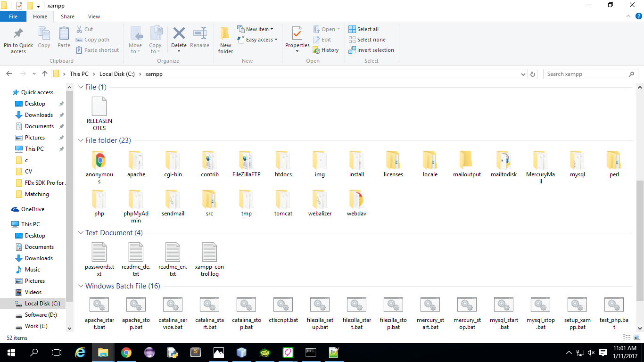
Task: Select the phpMyAdmin folder
Action: tap(136, 207)
